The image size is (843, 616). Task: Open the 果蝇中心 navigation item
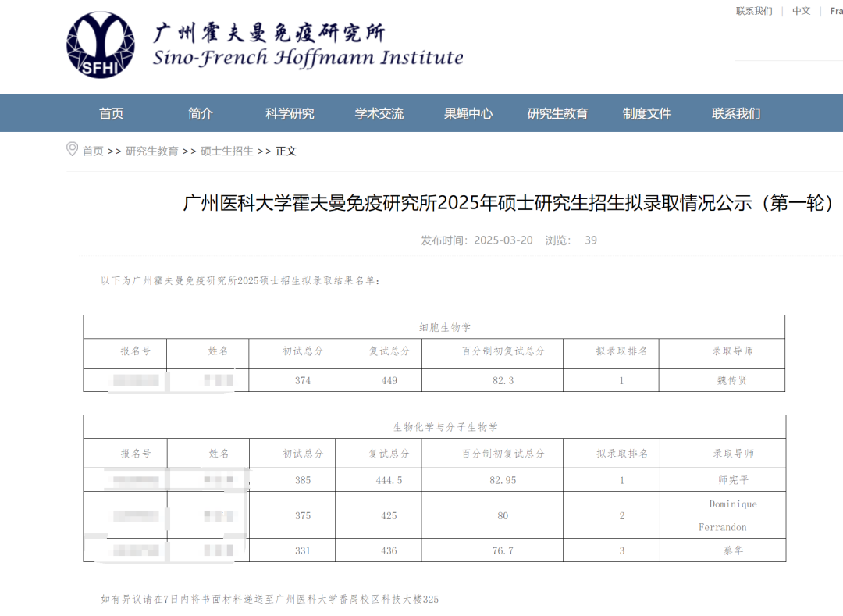pyautogui.click(x=468, y=113)
